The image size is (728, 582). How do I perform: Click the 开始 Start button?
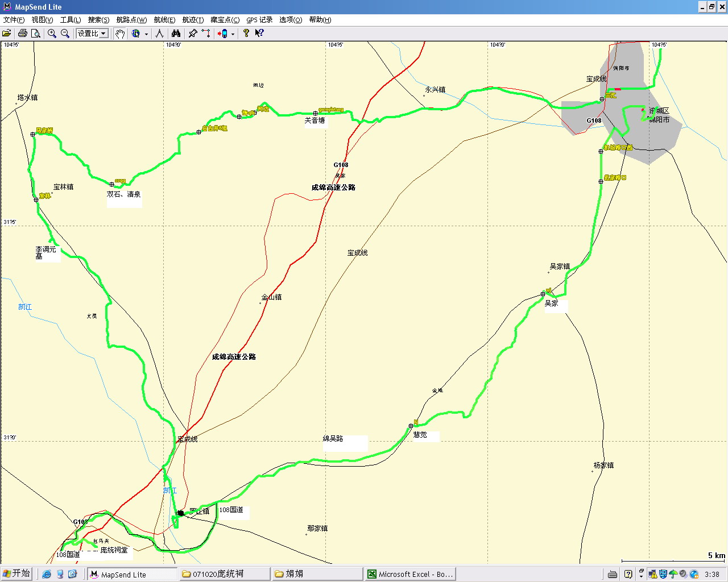(16, 573)
